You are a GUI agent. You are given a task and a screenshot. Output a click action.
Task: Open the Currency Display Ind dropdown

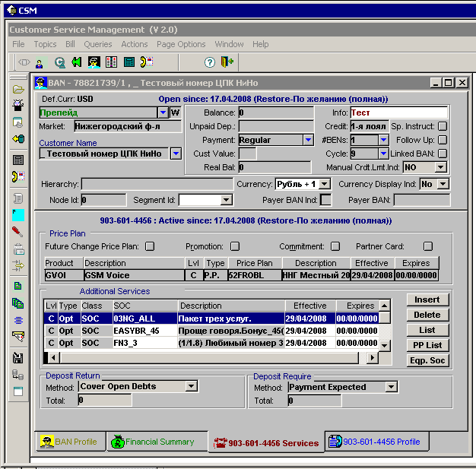tap(443, 184)
